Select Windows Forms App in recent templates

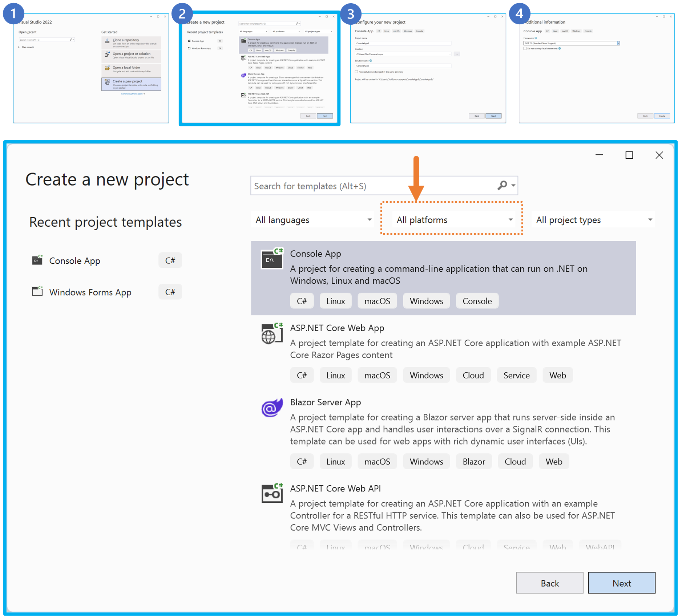click(90, 292)
